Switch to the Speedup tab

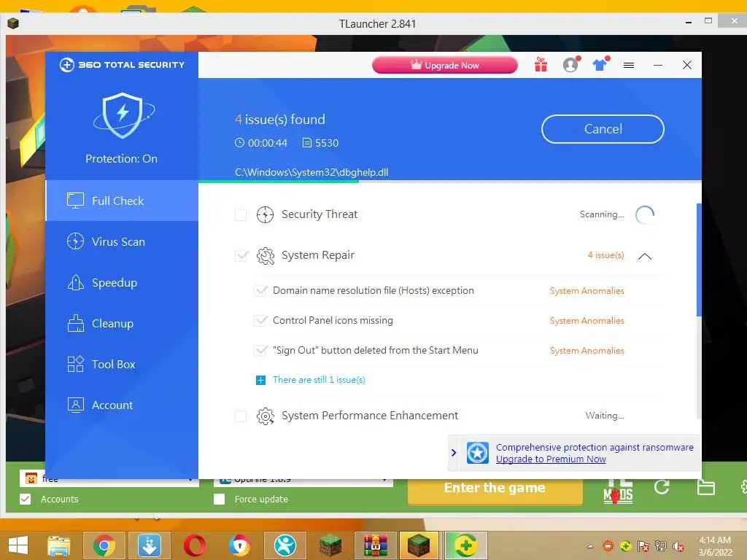(122, 282)
